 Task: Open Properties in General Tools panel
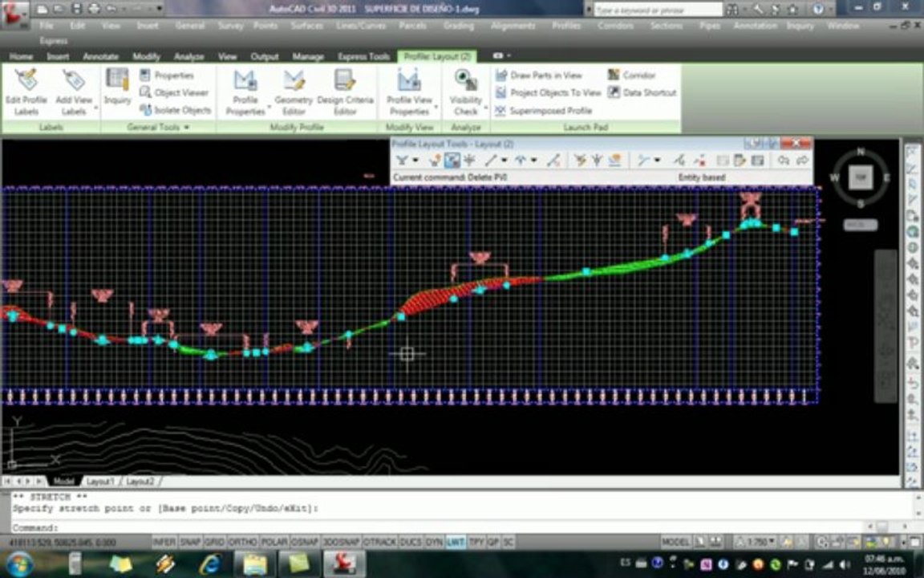point(168,75)
